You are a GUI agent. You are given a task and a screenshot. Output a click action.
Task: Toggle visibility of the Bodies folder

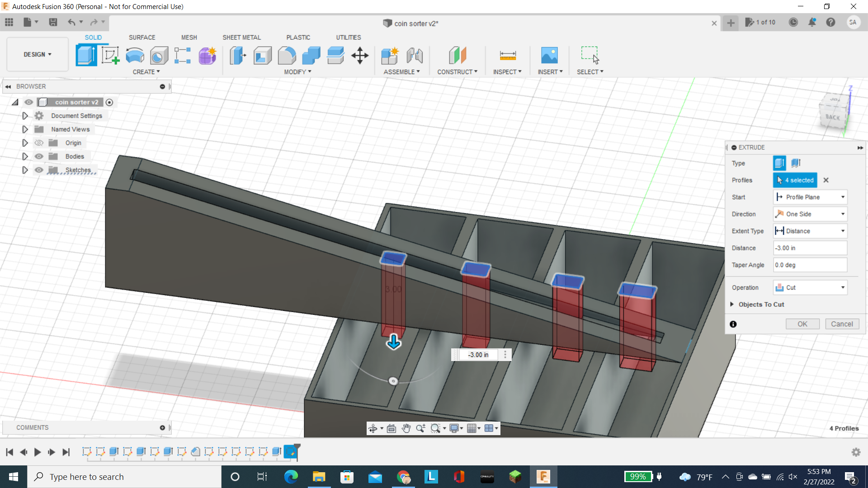click(39, 156)
